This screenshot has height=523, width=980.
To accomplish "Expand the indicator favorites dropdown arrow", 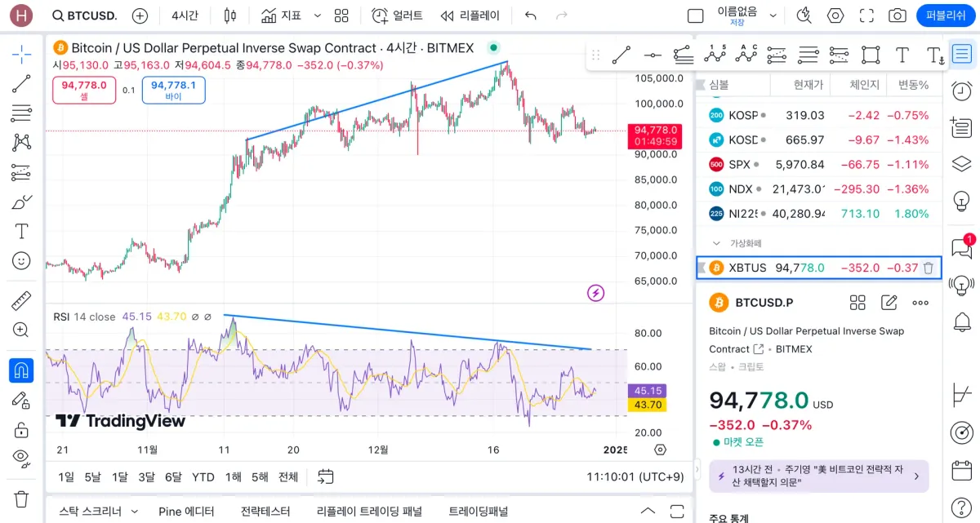I will click(x=318, y=16).
